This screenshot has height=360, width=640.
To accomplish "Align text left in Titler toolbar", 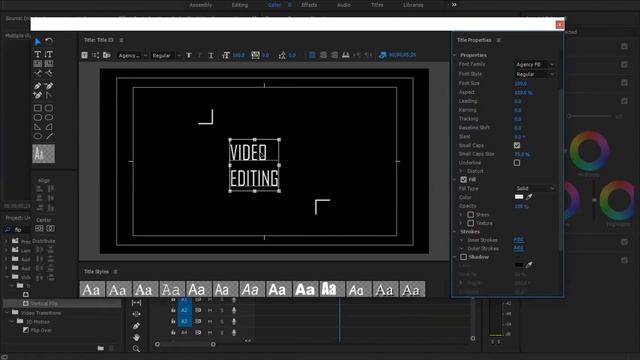I will (x=312, y=55).
